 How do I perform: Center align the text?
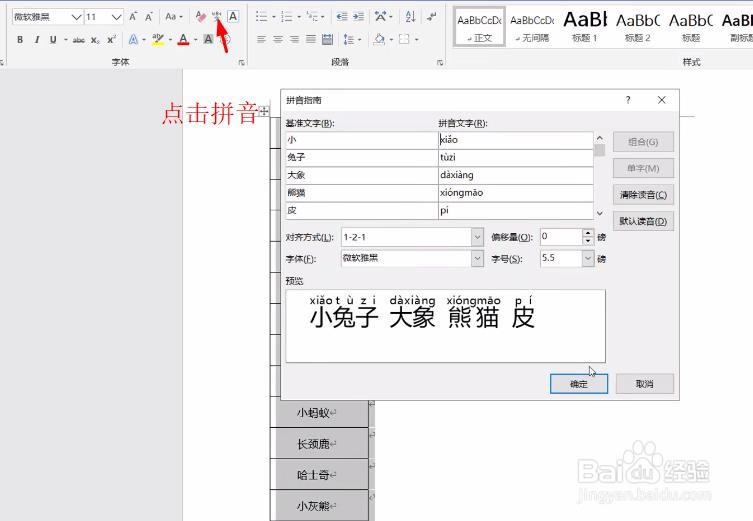[x=278, y=39]
